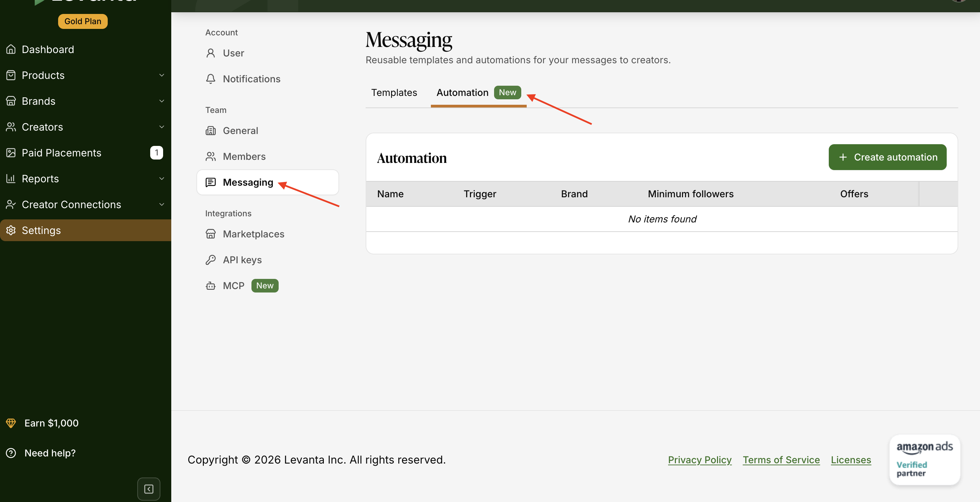
Task: Open Dashboard via its home icon
Action: (11, 49)
